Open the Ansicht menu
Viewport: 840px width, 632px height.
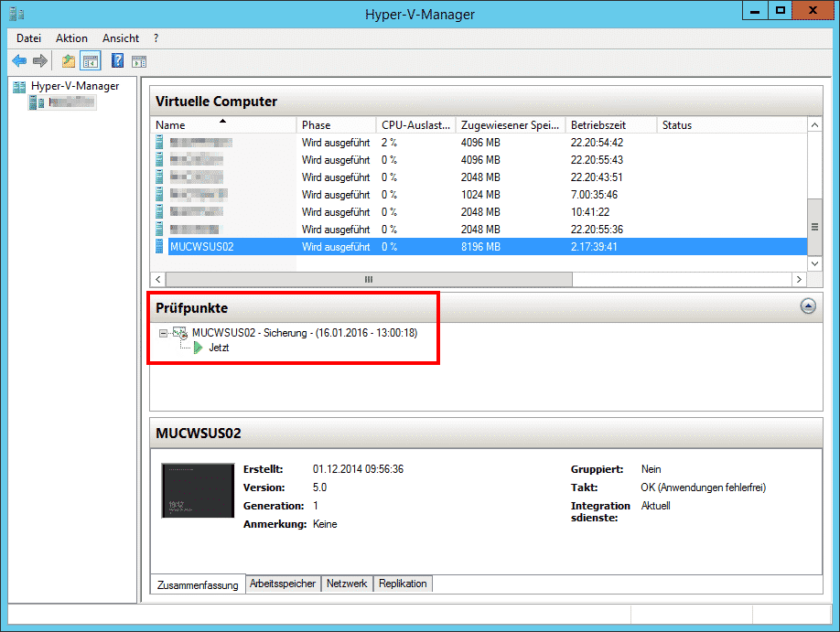[121, 38]
